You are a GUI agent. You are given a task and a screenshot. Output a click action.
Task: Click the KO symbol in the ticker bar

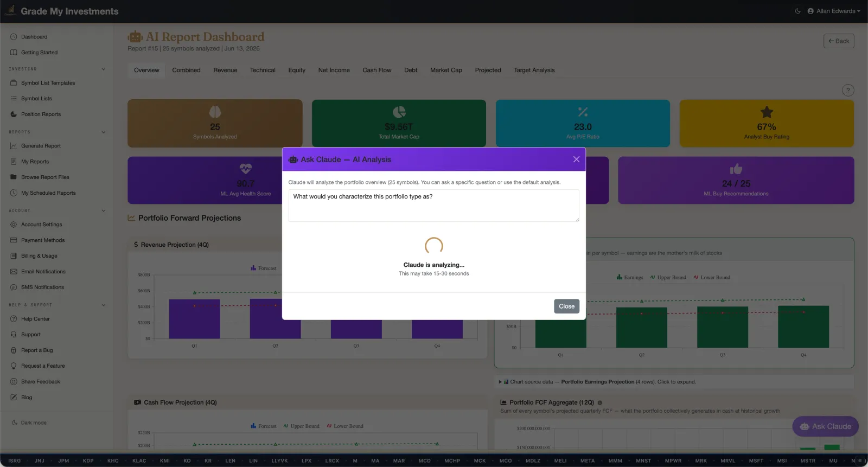[x=187, y=461]
